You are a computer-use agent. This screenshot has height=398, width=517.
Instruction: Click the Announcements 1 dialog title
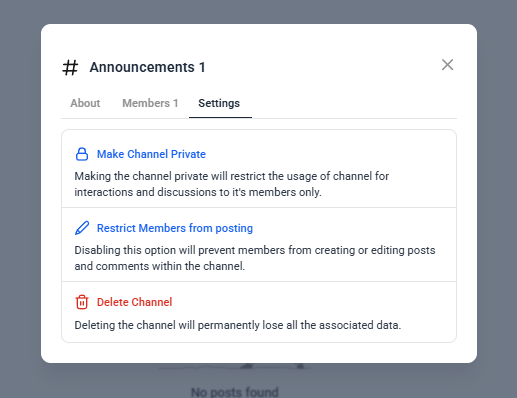(x=147, y=67)
